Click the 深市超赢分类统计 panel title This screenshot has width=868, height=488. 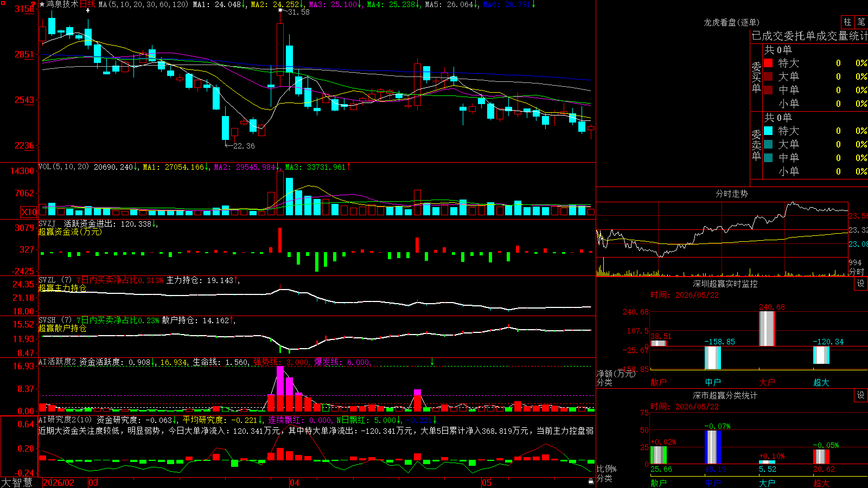725,395
